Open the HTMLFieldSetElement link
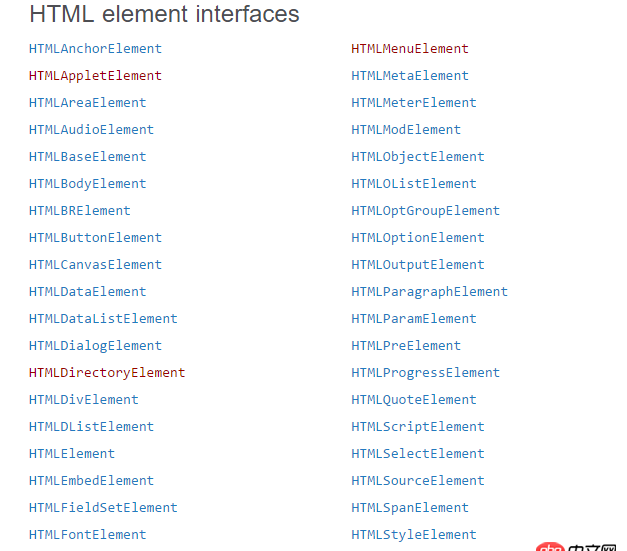This screenshot has width=627, height=551. 103,507
